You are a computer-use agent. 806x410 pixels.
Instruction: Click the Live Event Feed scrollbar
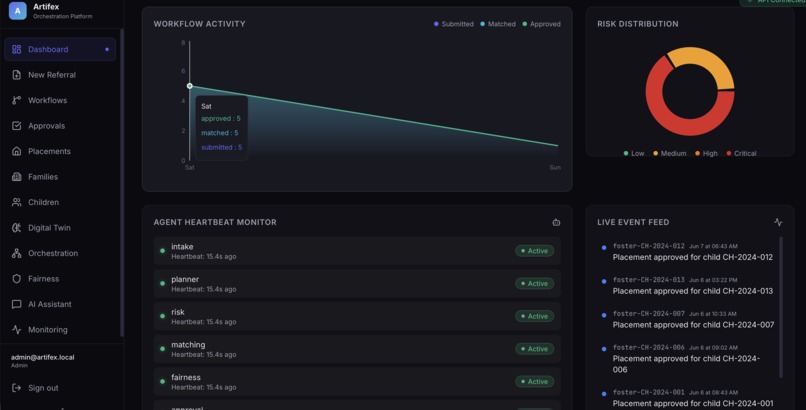point(781,307)
